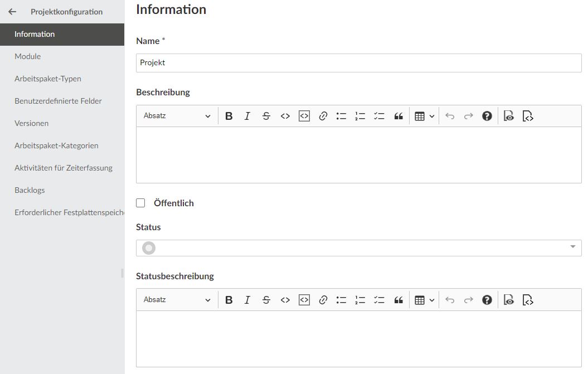Navigate to Versionen in sidebar

[x=32, y=123]
